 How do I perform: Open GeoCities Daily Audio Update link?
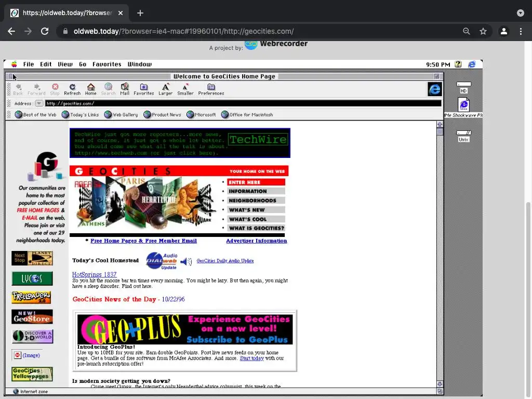pyautogui.click(x=225, y=261)
